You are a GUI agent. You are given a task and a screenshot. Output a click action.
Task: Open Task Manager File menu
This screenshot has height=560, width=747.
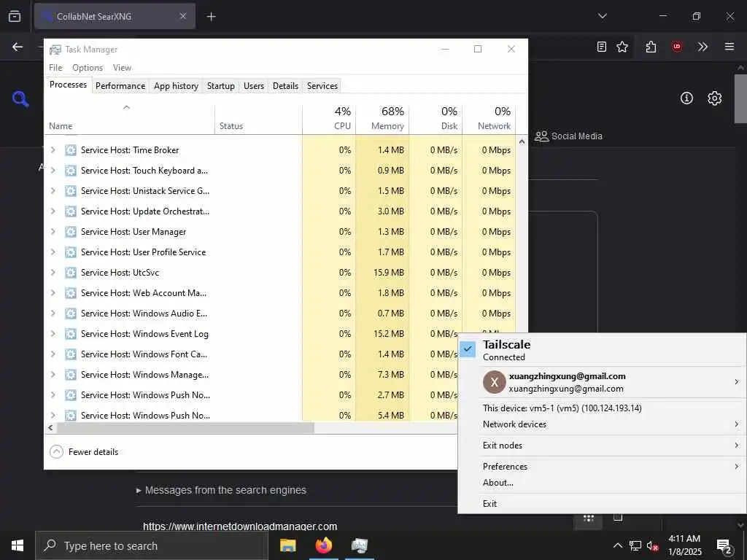[55, 68]
